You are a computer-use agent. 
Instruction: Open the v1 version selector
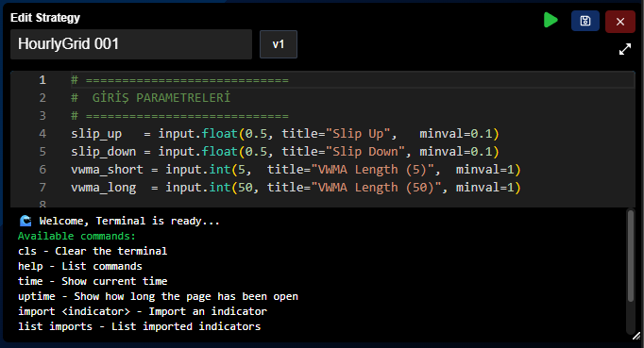pyautogui.click(x=279, y=44)
